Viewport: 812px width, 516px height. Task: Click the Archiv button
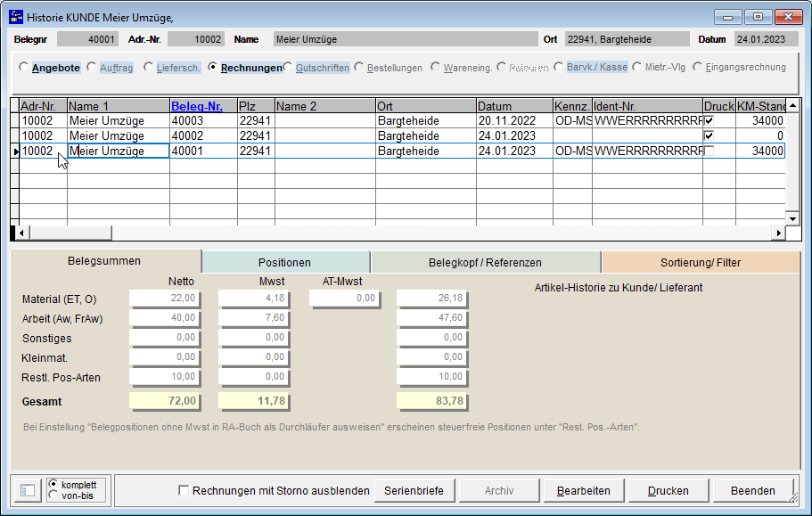pos(499,490)
